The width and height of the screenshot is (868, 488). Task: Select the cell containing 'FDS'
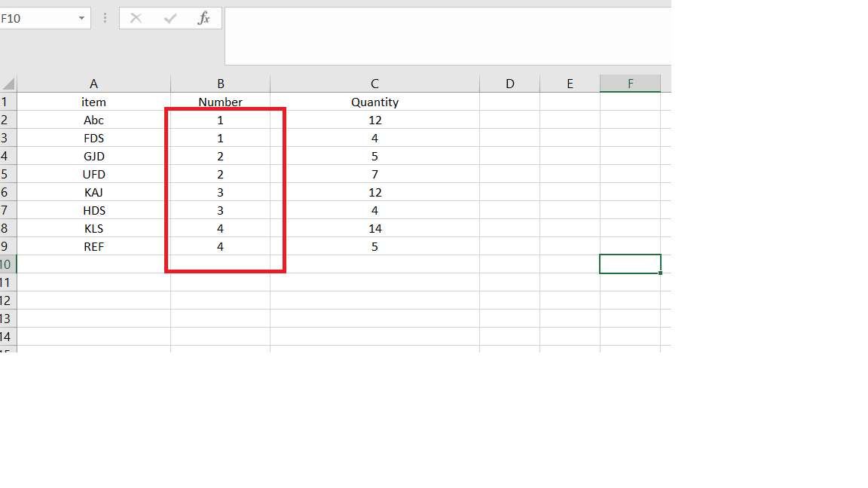[93, 138]
